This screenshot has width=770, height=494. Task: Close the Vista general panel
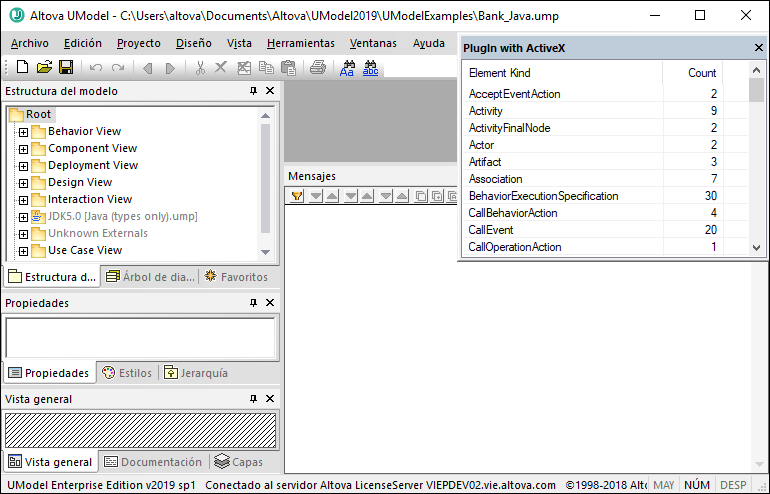[x=270, y=399]
